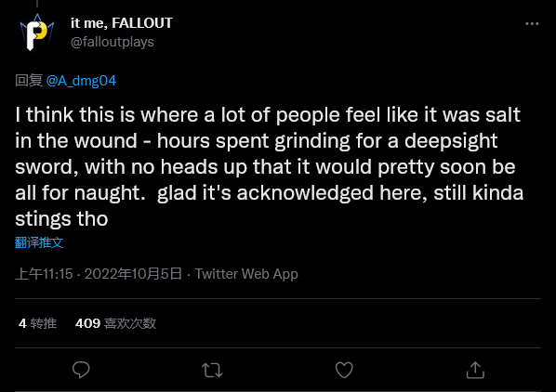Click the 回复 replying-to label
The image size is (556, 392).
[29, 81]
